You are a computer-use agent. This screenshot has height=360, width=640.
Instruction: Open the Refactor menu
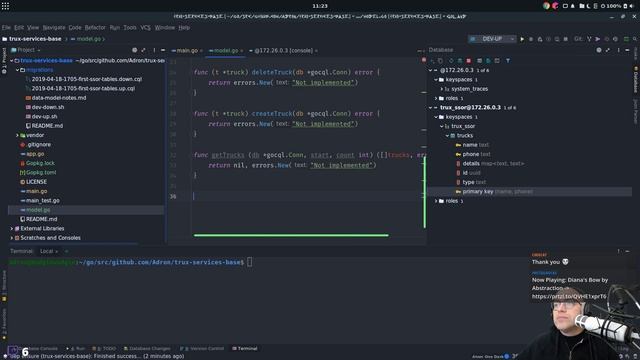[95, 27]
